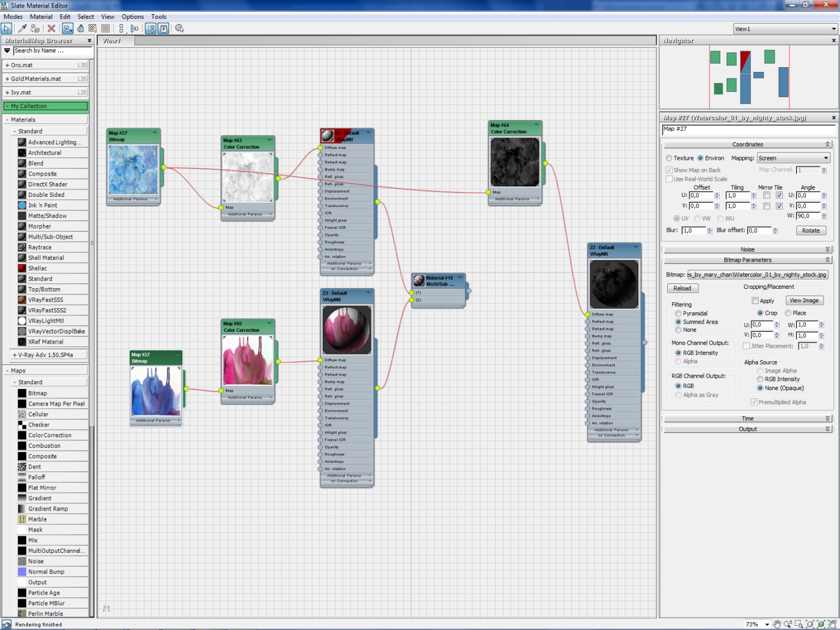The width and height of the screenshot is (840, 630).
Task: Click the Lay Out Children icon
Action: (134, 28)
